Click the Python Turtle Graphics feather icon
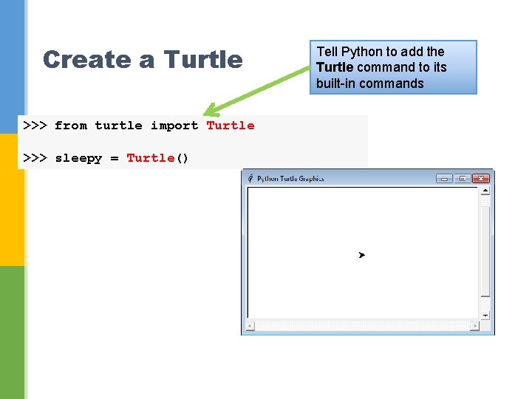The height and width of the screenshot is (399, 532). point(250,178)
